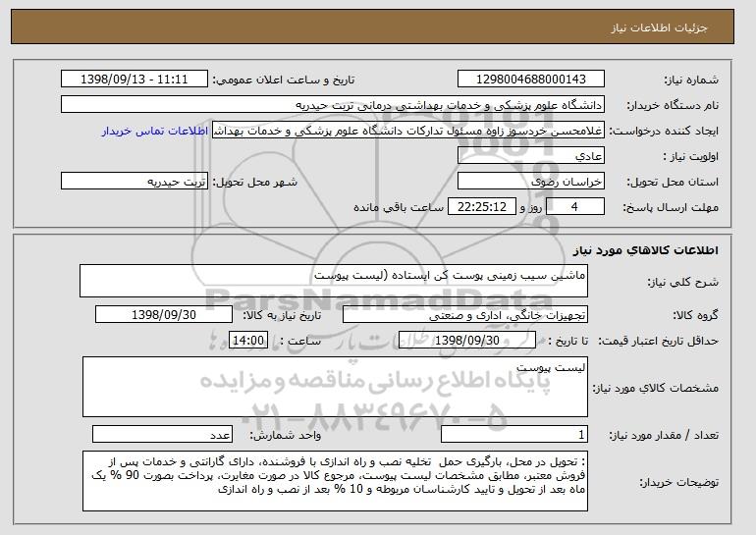Click the label شرح کلی نیاز

(x=682, y=283)
